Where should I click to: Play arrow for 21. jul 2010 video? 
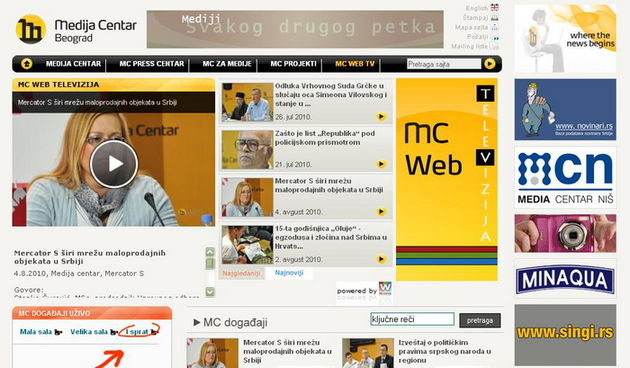(381, 164)
